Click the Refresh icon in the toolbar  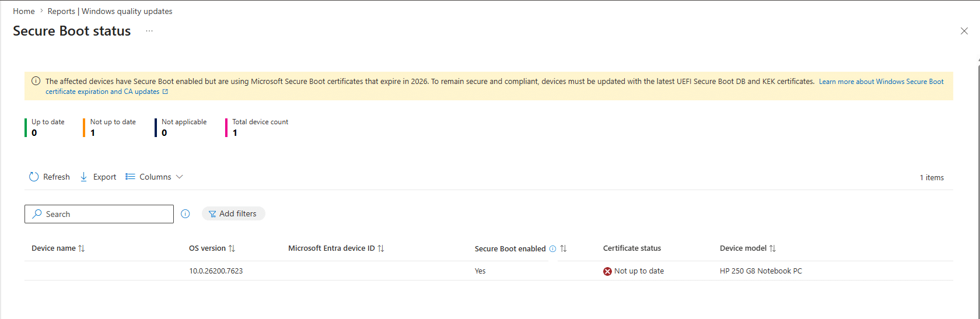pyautogui.click(x=34, y=177)
